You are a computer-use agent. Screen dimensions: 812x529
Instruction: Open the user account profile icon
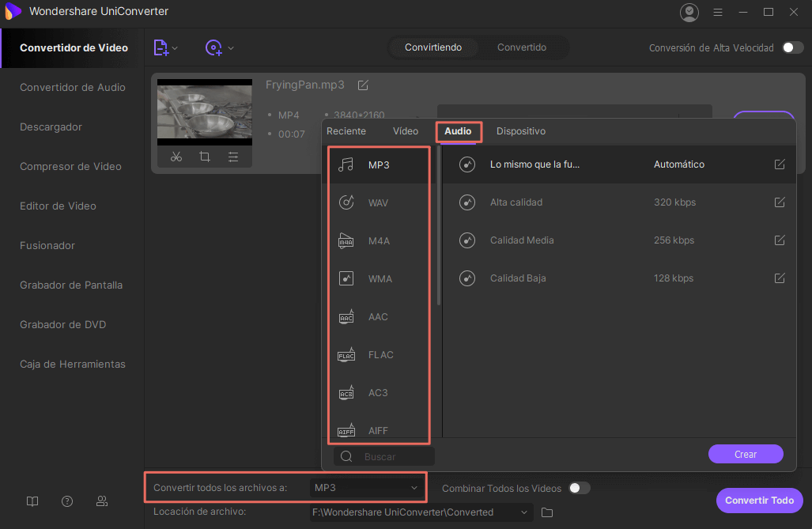tap(689, 12)
